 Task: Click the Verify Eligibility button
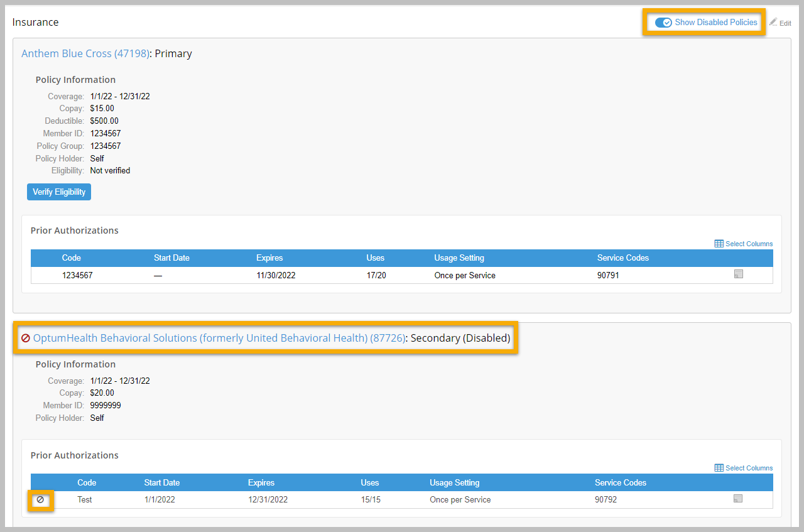59,192
